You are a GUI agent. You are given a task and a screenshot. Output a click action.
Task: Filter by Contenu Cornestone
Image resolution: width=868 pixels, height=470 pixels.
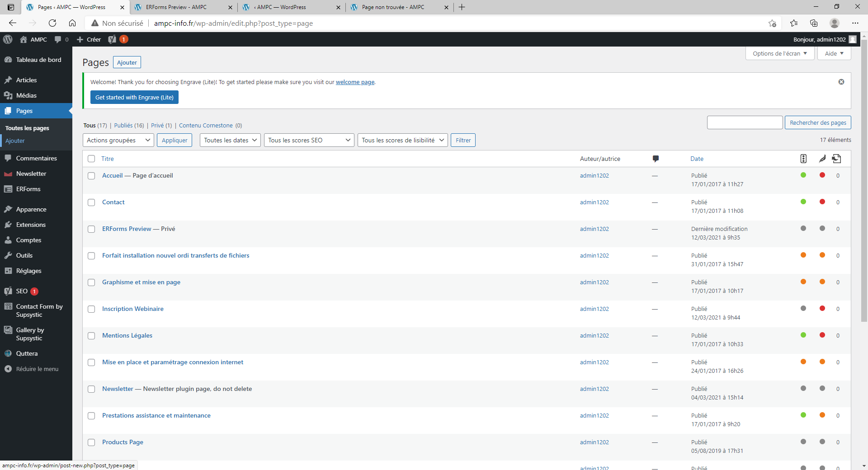pos(210,126)
